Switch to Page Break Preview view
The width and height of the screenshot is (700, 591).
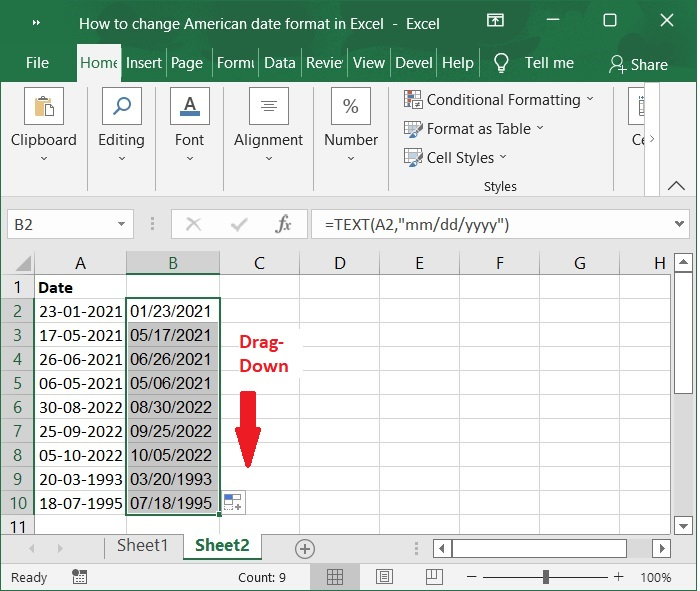(433, 577)
